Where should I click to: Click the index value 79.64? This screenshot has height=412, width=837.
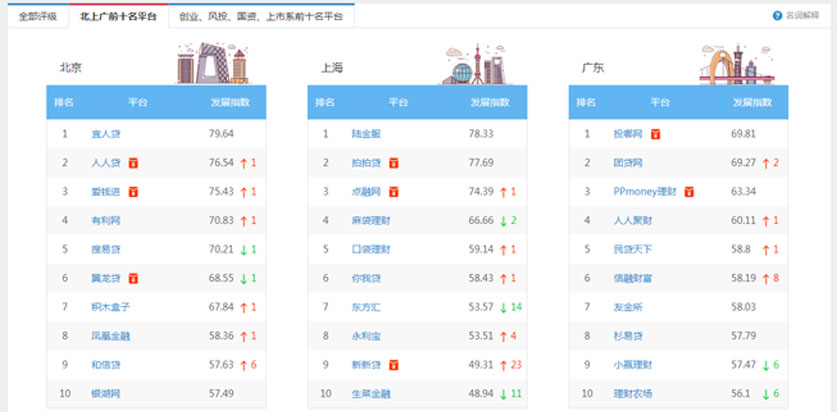[x=222, y=134]
